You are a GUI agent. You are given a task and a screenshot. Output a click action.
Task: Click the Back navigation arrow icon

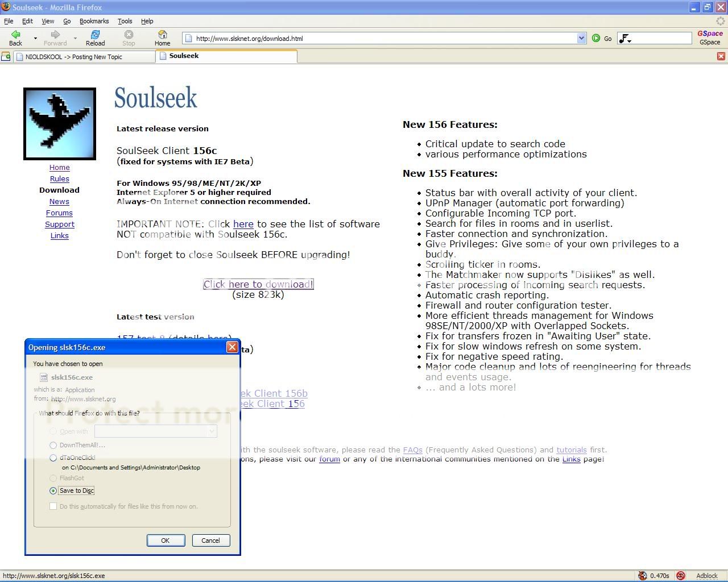15,35
